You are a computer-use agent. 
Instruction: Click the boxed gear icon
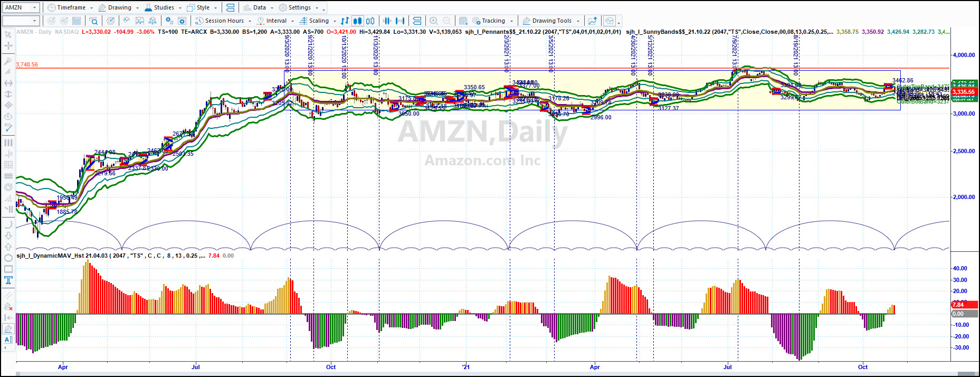point(182,21)
